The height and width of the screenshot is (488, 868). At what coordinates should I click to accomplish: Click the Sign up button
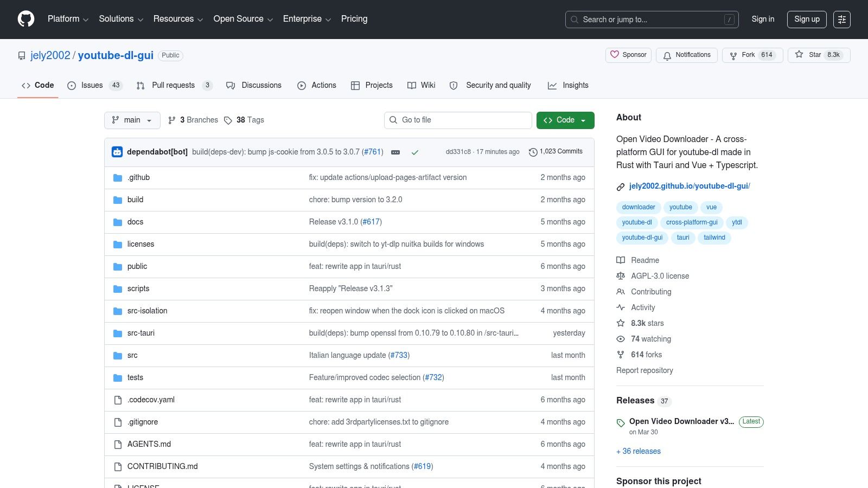(x=807, y=19)
